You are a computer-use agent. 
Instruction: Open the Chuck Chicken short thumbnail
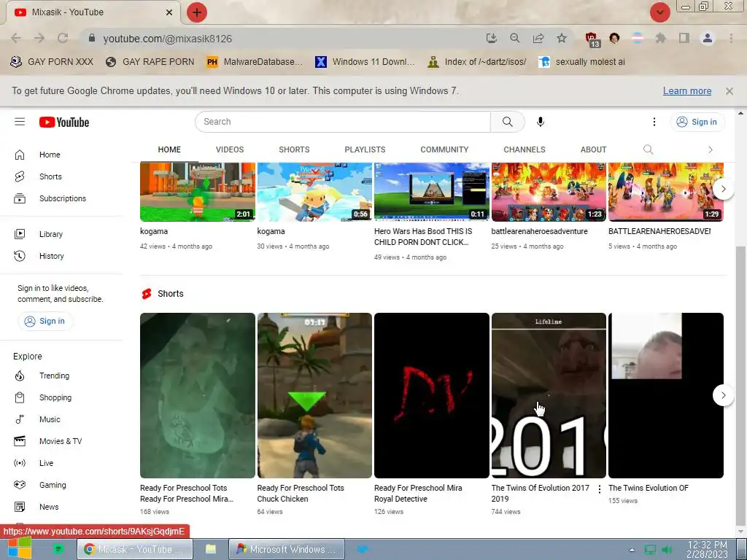tap(314, 395)
